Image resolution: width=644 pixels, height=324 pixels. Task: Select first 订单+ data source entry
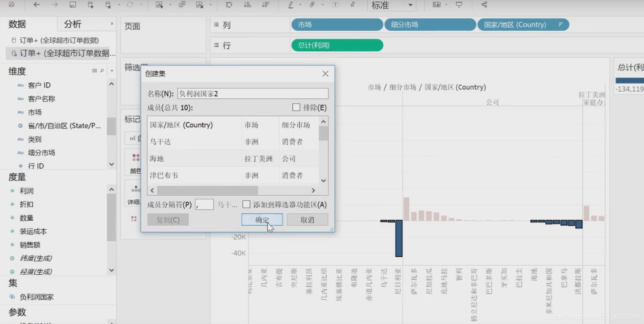[x=59, y=40]
